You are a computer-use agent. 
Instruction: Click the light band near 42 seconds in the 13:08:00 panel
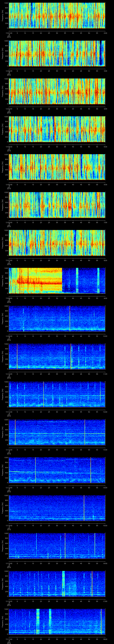point(77,280)
